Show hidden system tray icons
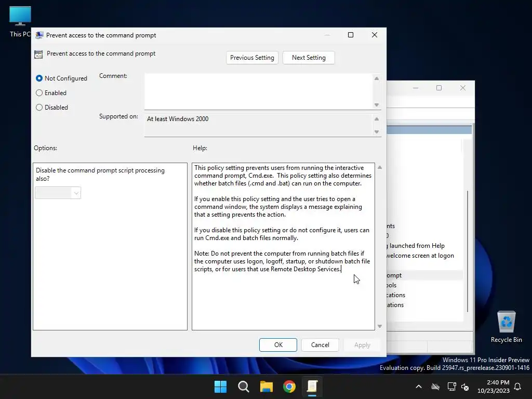 (419, 387)
